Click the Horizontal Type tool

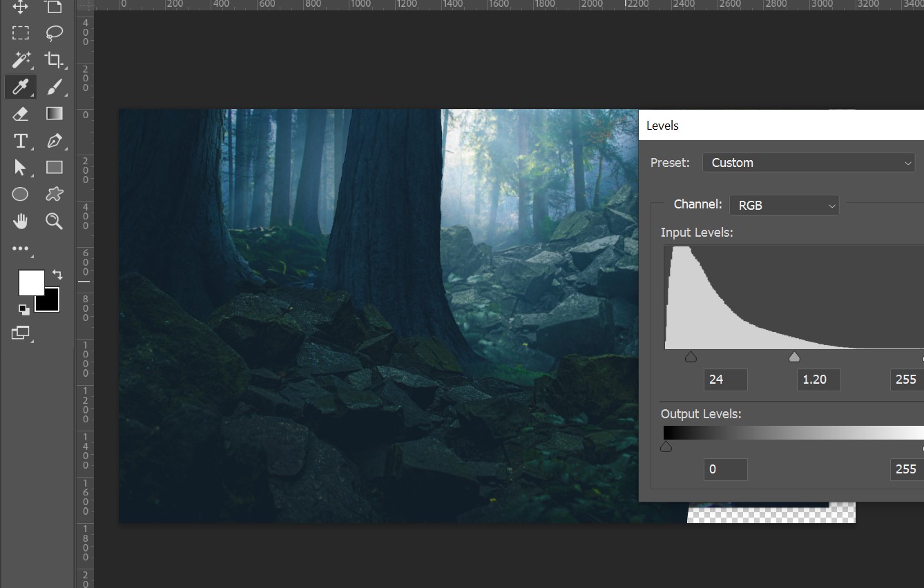(x=20, y=141)
